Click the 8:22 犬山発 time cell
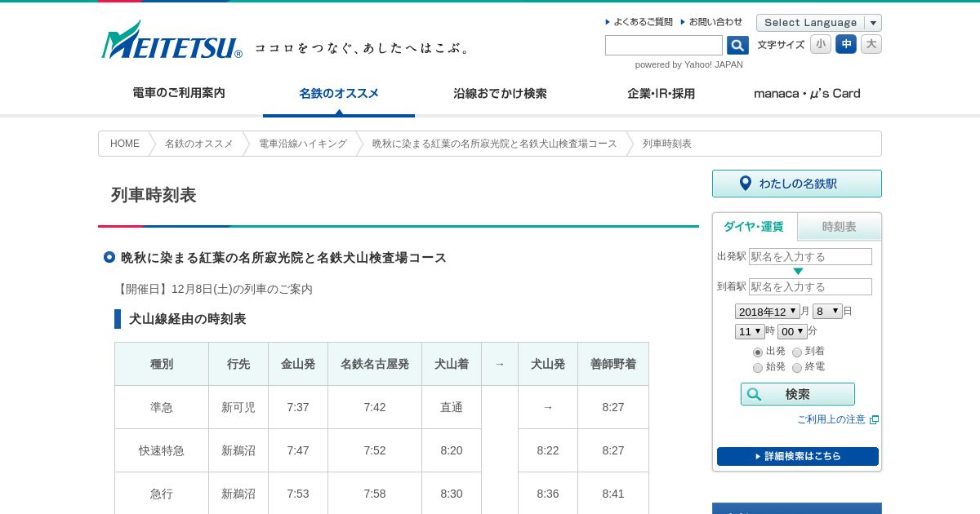980x514 pixels. [548, 450]
